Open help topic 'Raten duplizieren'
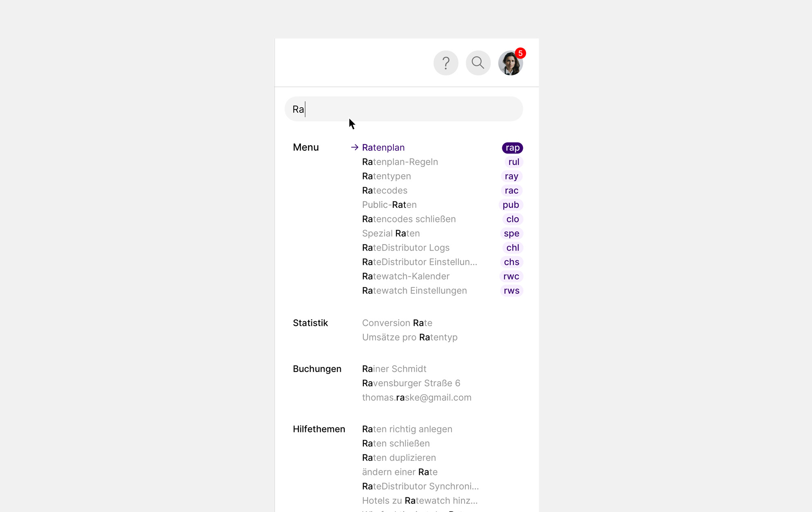 [399, 458]
